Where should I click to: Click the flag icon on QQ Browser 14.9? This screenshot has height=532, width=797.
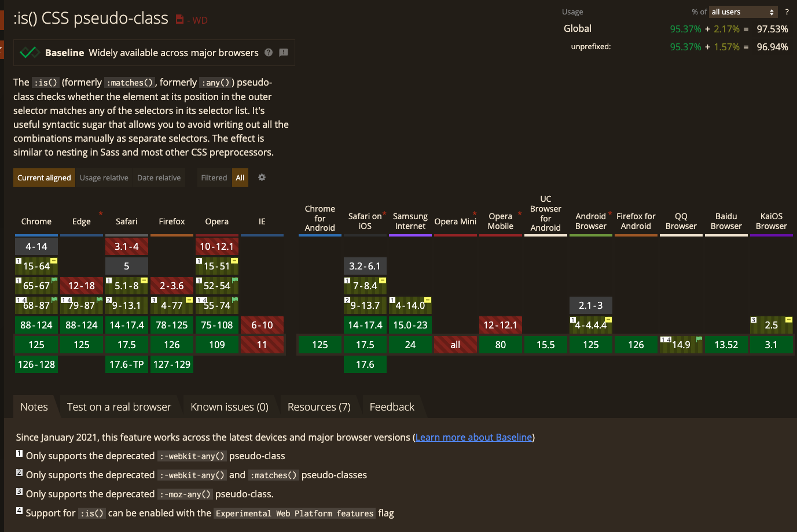[x=699, y=339]
